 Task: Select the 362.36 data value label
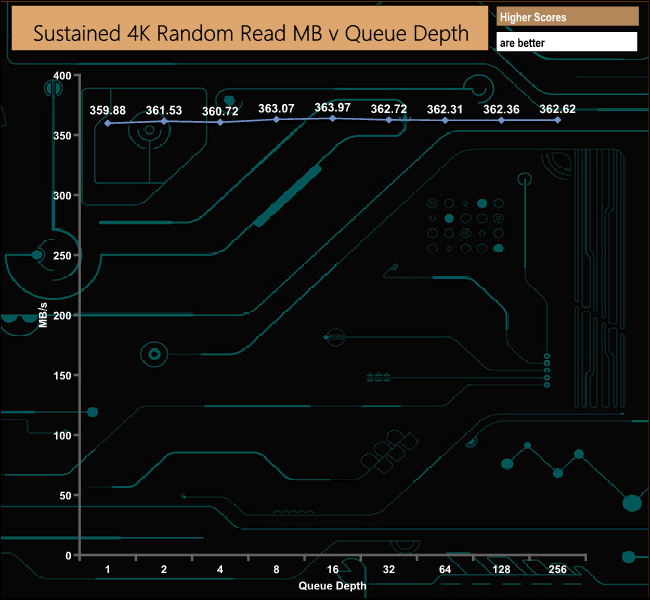click(x=501, y=109)
